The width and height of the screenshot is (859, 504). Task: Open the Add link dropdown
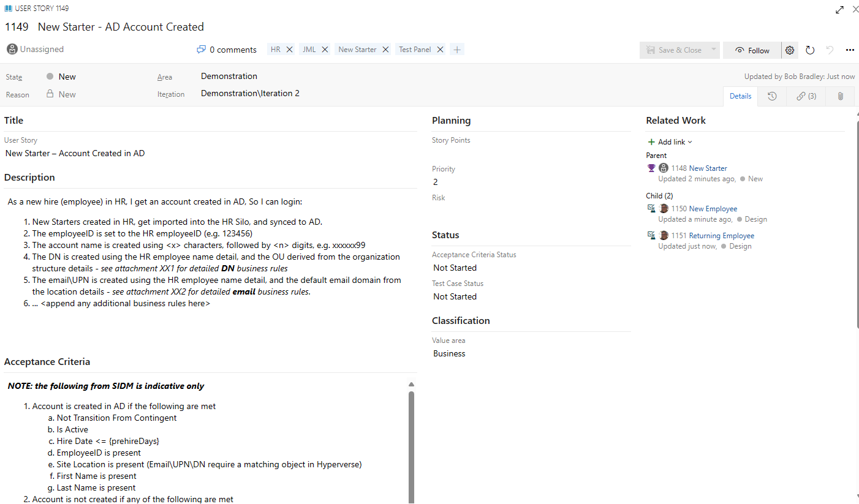pyautogui.click(x=670, y=141)
